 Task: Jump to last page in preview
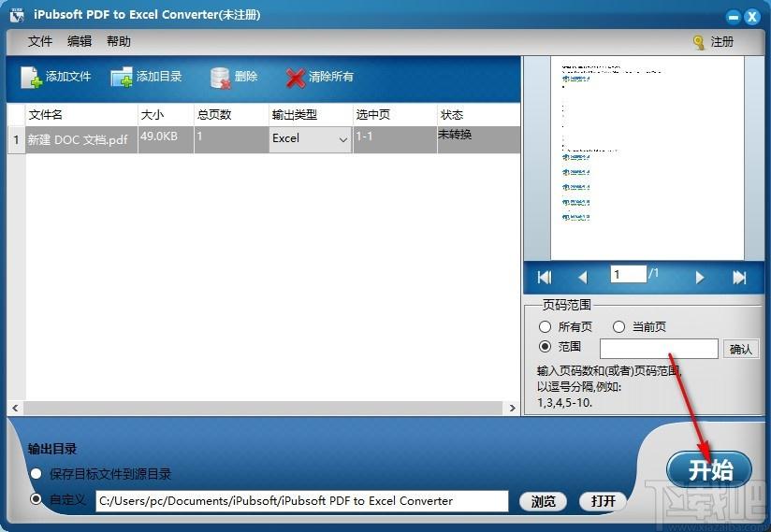[x=739, y=278]
